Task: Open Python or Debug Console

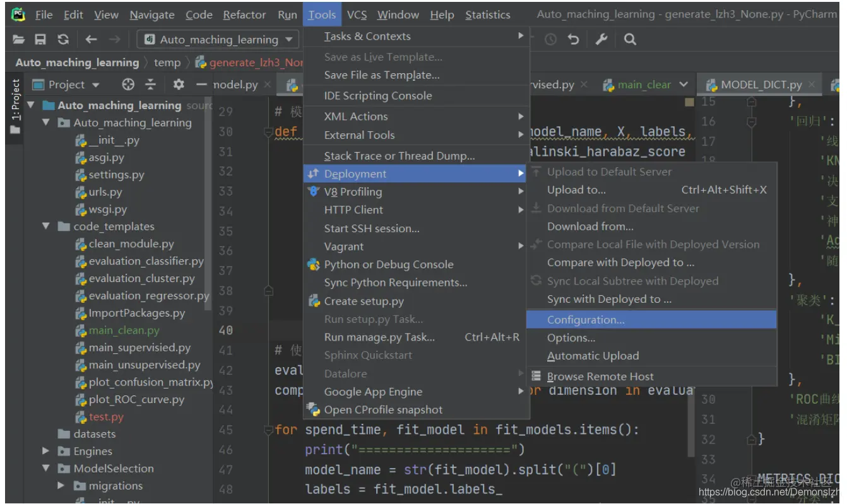Action: (416, 264)
